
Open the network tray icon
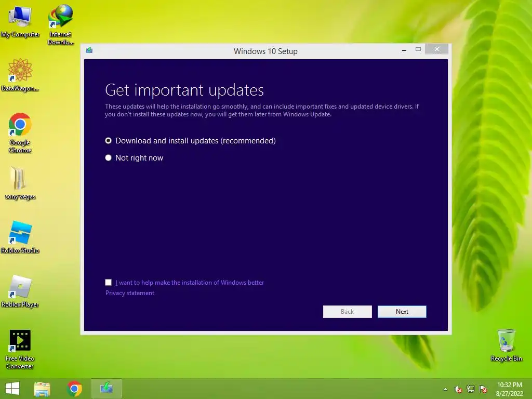point(471,389)
